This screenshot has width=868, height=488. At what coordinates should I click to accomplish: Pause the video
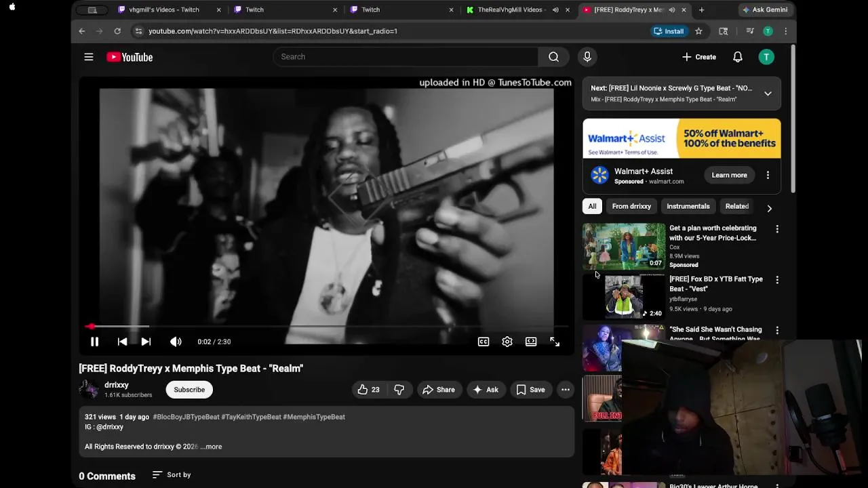(95, 342)
